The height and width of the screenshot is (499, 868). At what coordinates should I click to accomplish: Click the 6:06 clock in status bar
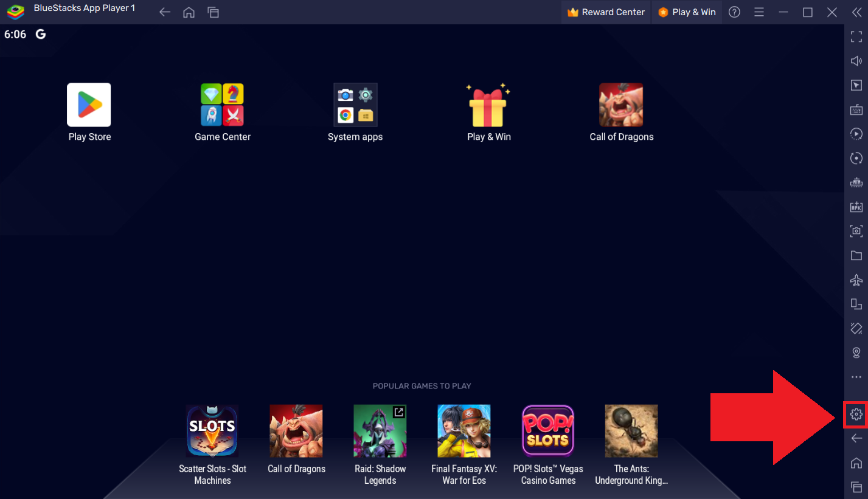(x=15, y=35)
